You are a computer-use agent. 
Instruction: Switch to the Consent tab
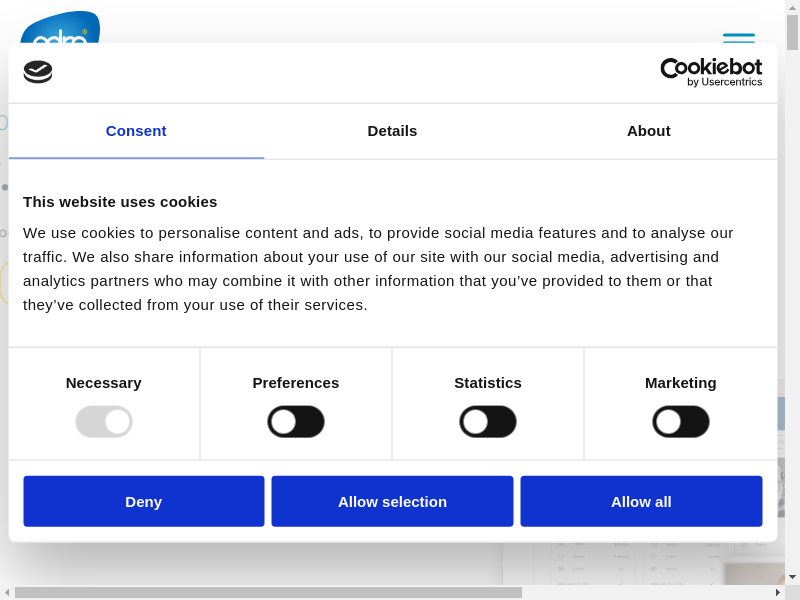[x=136, y=131]
